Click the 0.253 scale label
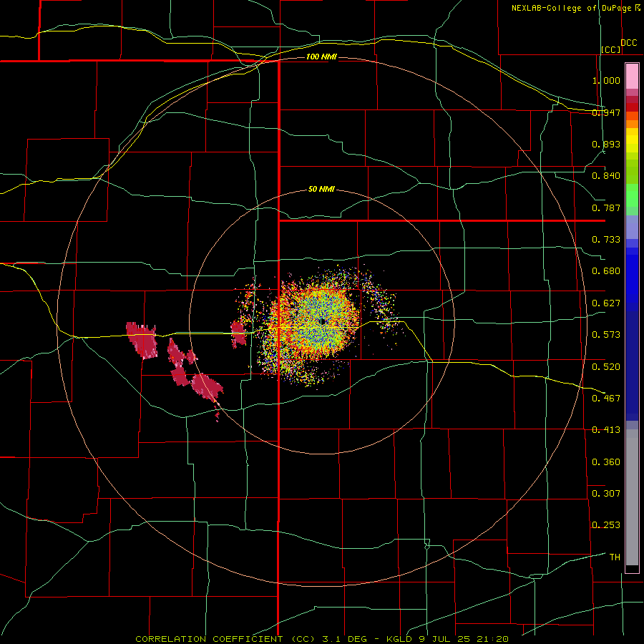Image resolution: width=644 pixels, height=644 pixels. click(606, 525)
